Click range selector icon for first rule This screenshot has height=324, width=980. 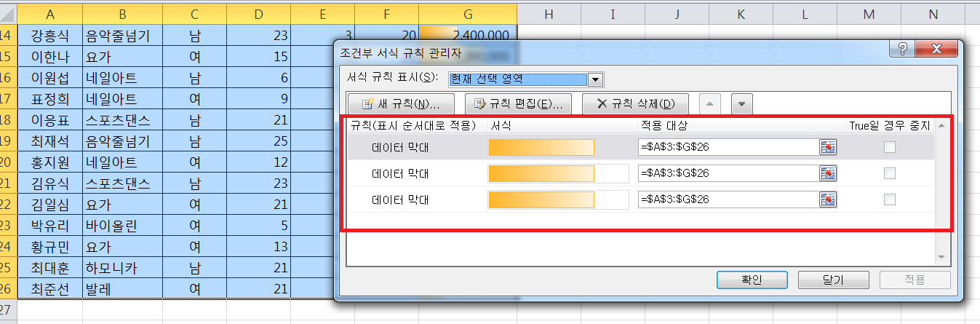(x=827, y=148)
